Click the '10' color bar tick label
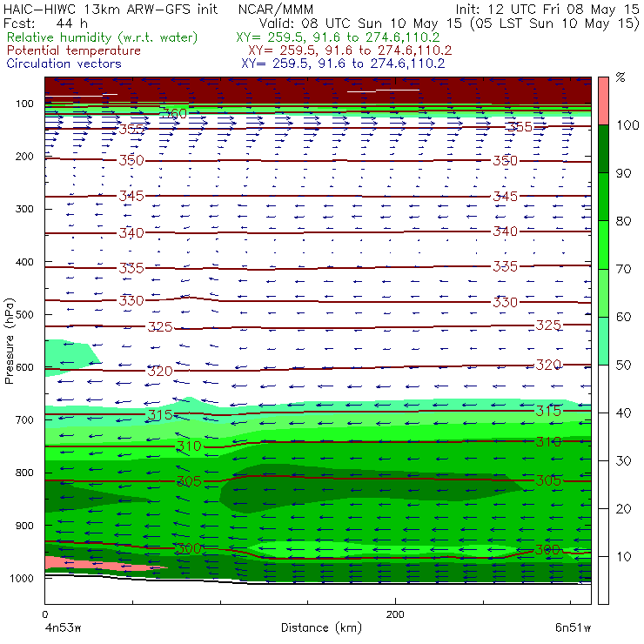Image resolution: width=644 pixels, height=644 pixels. click(x=623, y=556)
